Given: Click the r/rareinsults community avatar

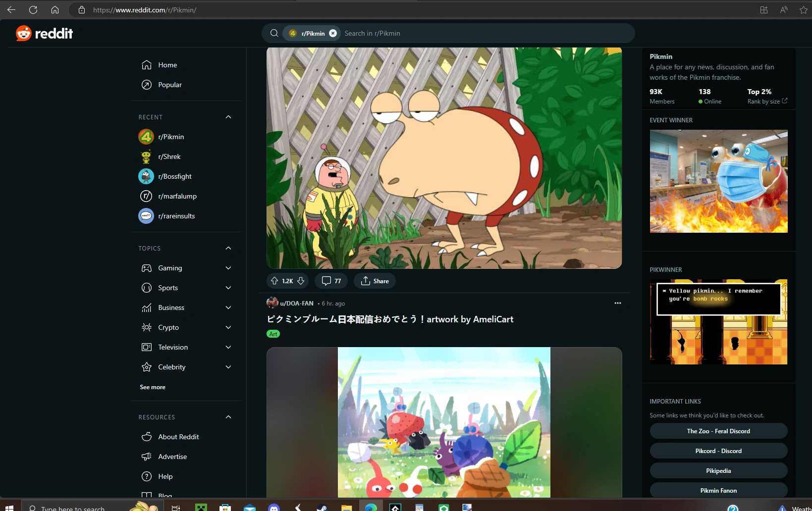Looking at the screenshot, I should 146,216.
